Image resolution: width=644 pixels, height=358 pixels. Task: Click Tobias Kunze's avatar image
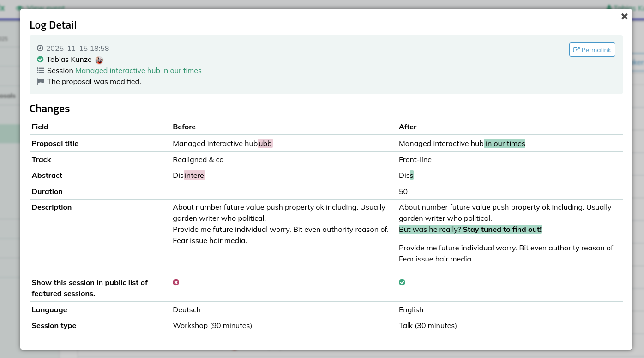point(99,60)
